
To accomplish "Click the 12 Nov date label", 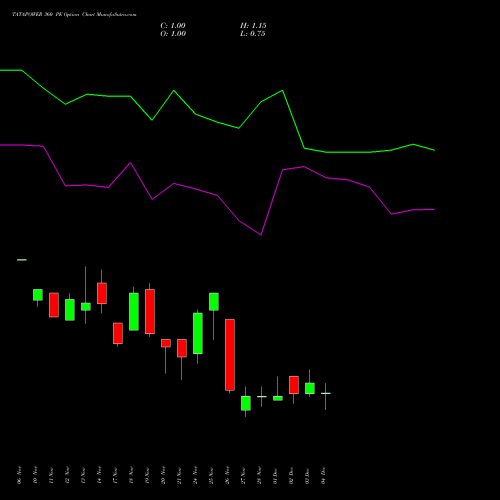I will (x=67, y=475).
